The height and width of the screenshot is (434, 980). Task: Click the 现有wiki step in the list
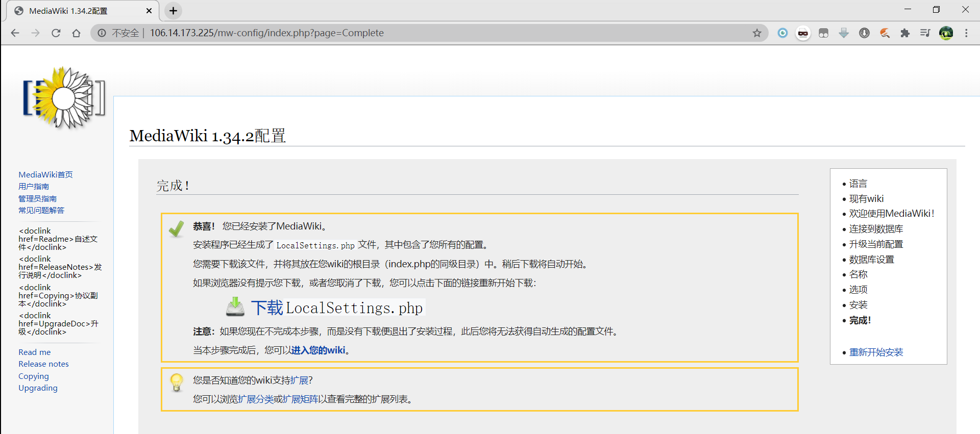866,199
